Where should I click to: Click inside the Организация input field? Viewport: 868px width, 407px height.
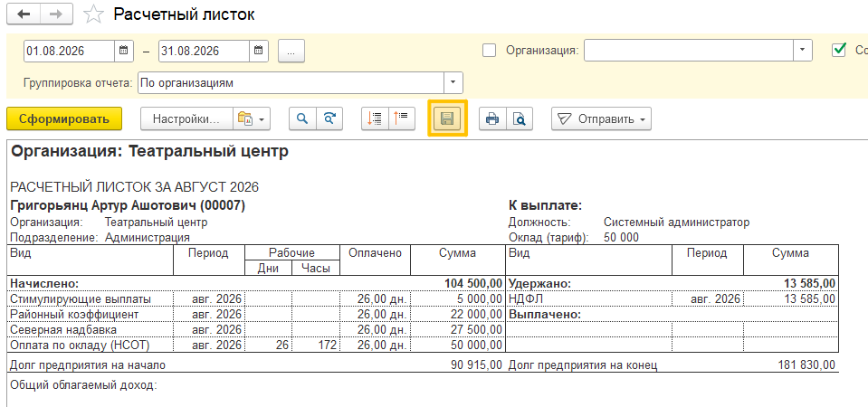(x=689, y=51)
